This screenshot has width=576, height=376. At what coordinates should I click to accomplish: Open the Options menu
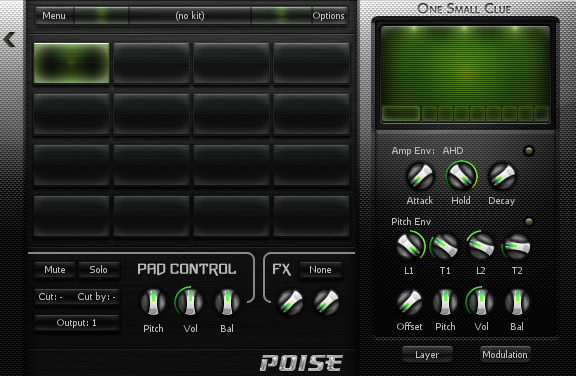328,16
